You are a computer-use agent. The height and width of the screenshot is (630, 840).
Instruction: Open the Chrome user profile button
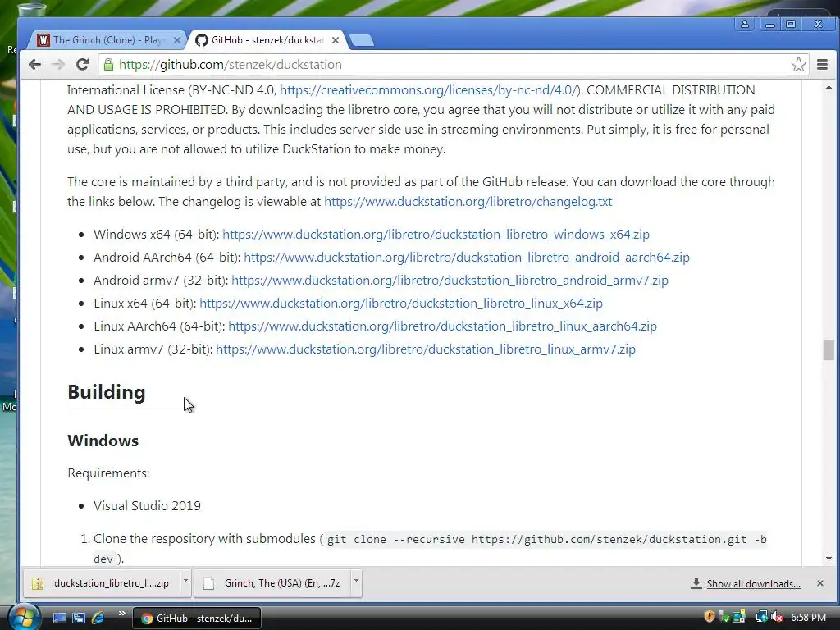pos(745,24)
